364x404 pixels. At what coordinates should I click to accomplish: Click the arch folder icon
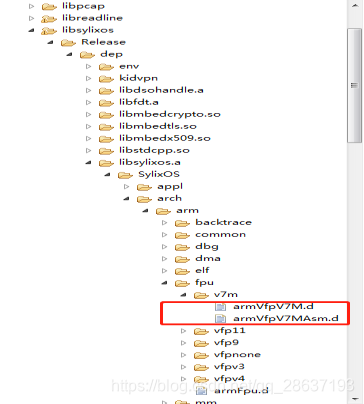click(144, 199)
